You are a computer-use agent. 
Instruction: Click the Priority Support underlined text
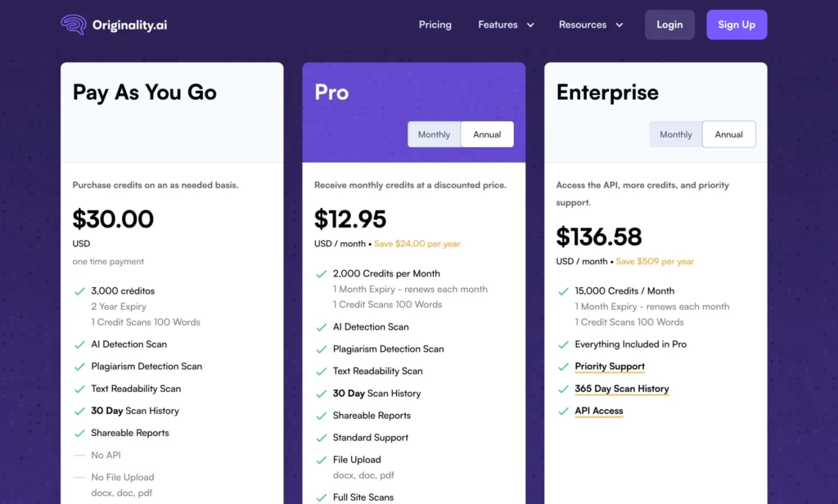click(x=610, y=367)
